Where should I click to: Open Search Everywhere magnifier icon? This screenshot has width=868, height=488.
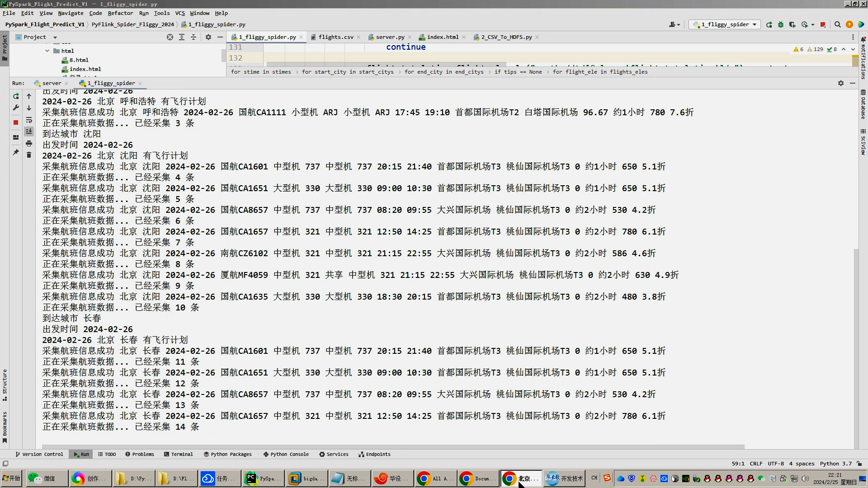point(837,24)
